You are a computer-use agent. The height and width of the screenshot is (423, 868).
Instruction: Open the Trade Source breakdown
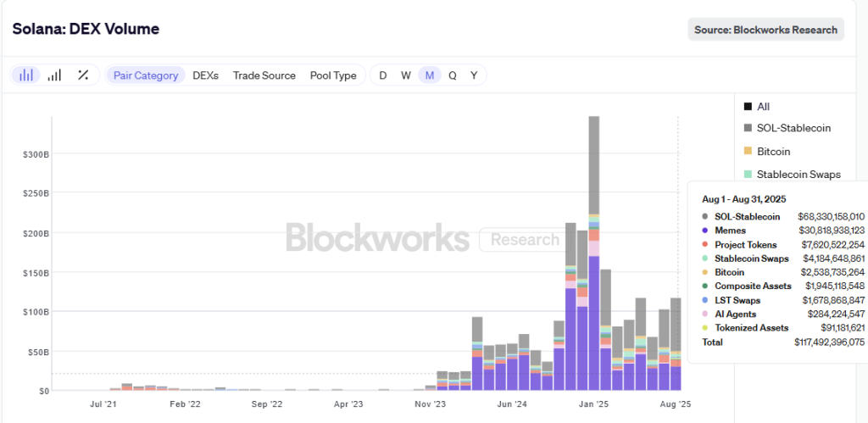click(264, 75)
